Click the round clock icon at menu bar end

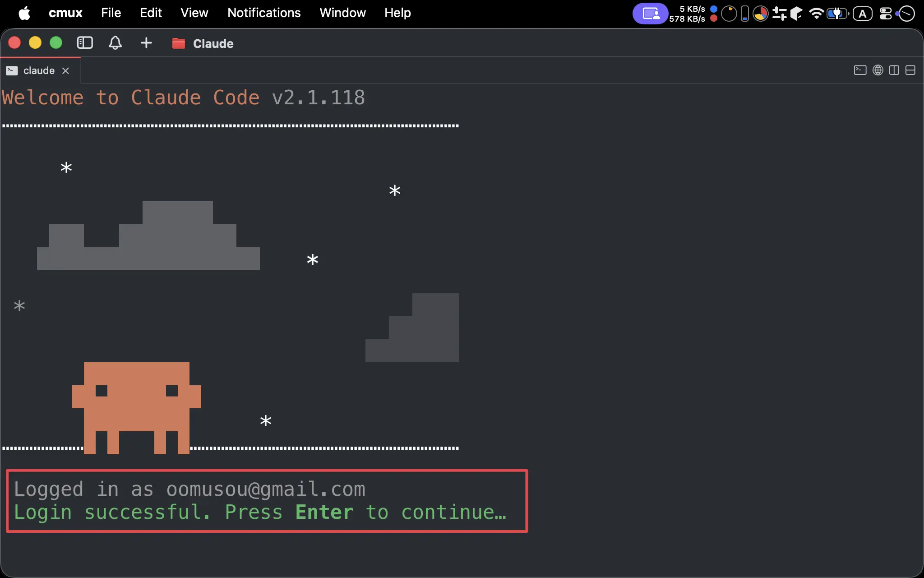tap(906, 14)
